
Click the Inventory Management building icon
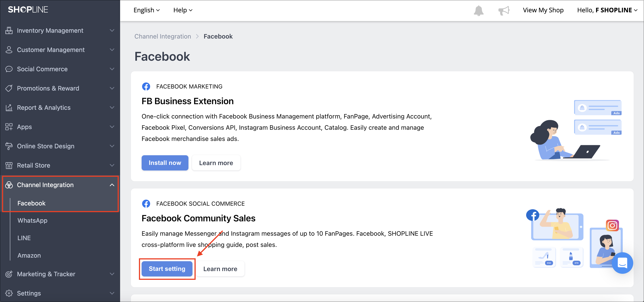pos(9,30)
